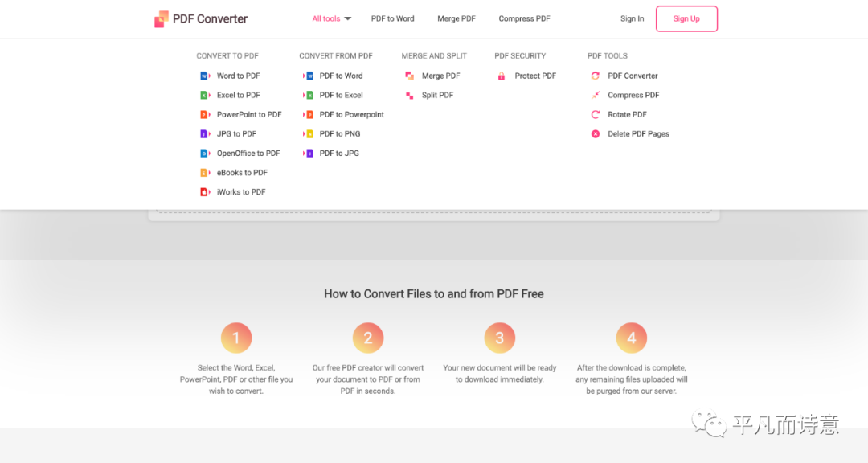Click the Split PDF icon
Viewport: 868px width, 463px height.
[410, 96]
